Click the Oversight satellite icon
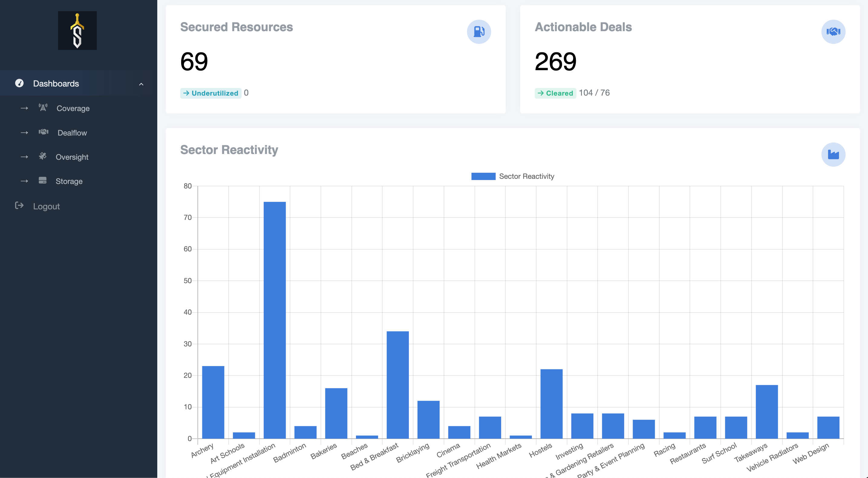The width and height of the screenshot is (868, 478). pos(42,156)
